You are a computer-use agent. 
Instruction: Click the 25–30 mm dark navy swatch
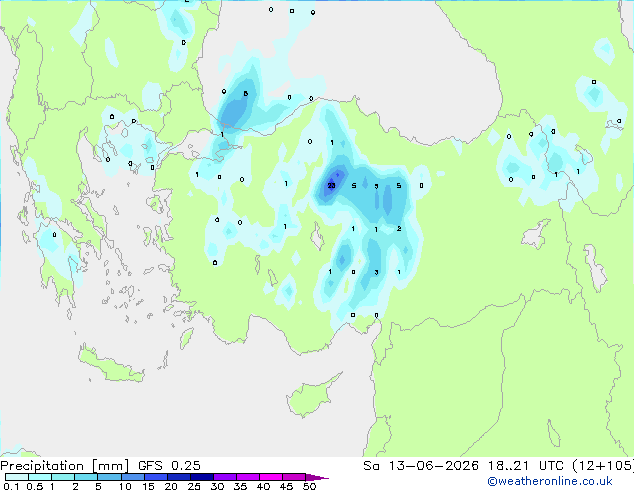pos(202,477)
